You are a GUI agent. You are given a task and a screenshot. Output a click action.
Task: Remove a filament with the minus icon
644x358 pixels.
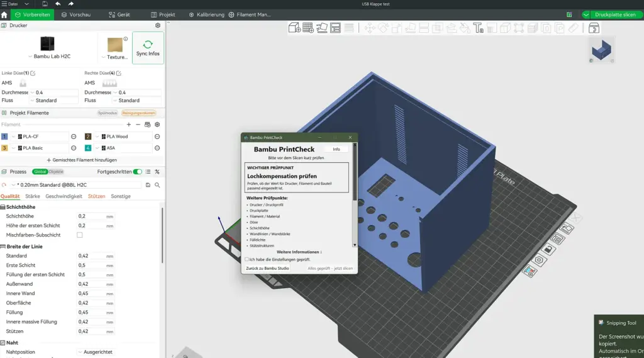tap(138, 125)
